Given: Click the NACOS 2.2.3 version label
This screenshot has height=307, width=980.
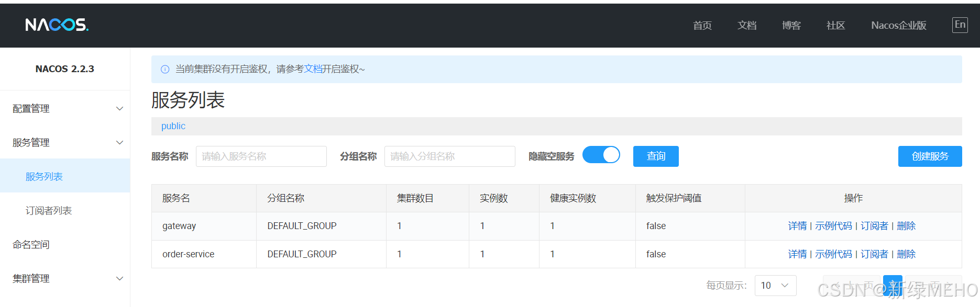Looking at the screenshot, I should coord(65,69).
